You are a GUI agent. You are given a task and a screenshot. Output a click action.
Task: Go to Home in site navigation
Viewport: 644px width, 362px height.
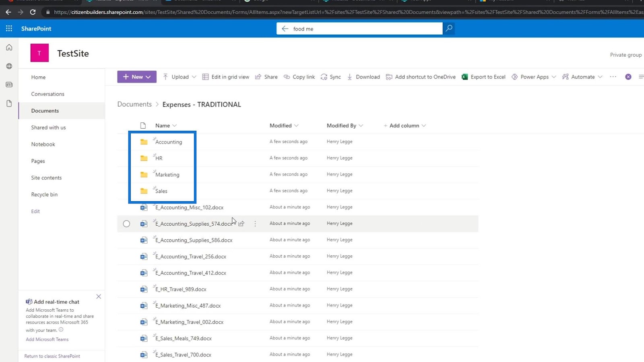pos(38,77)
